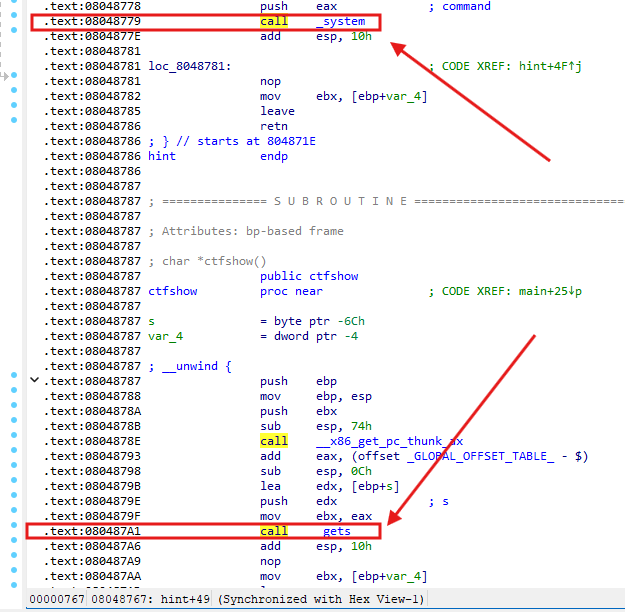Image resolution: width=625 pixels, height=612 pixels.
Task: Click the _system call target
Action: [x=341, y=22]
